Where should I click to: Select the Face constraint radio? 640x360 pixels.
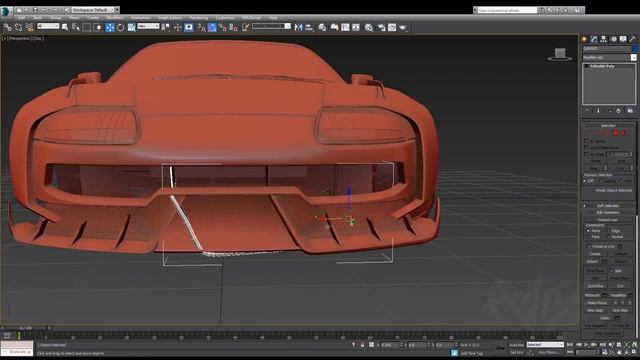(x=588, y=237)
